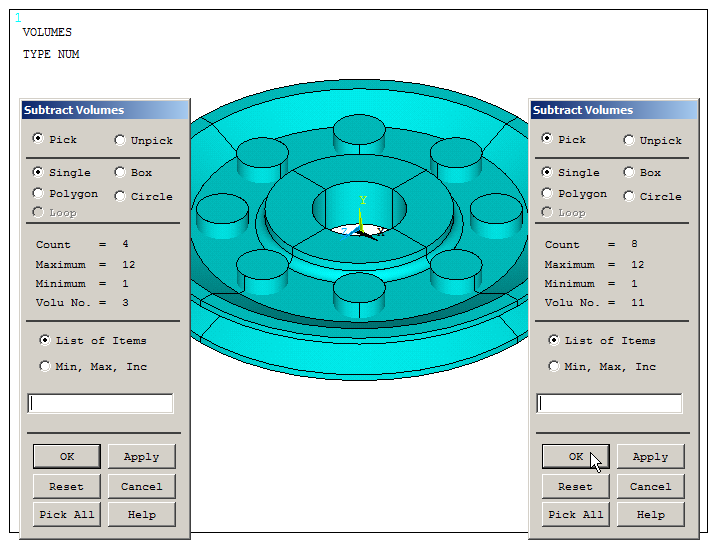
Task: Choose Box option in left dialog
Action: click(120, 172)
